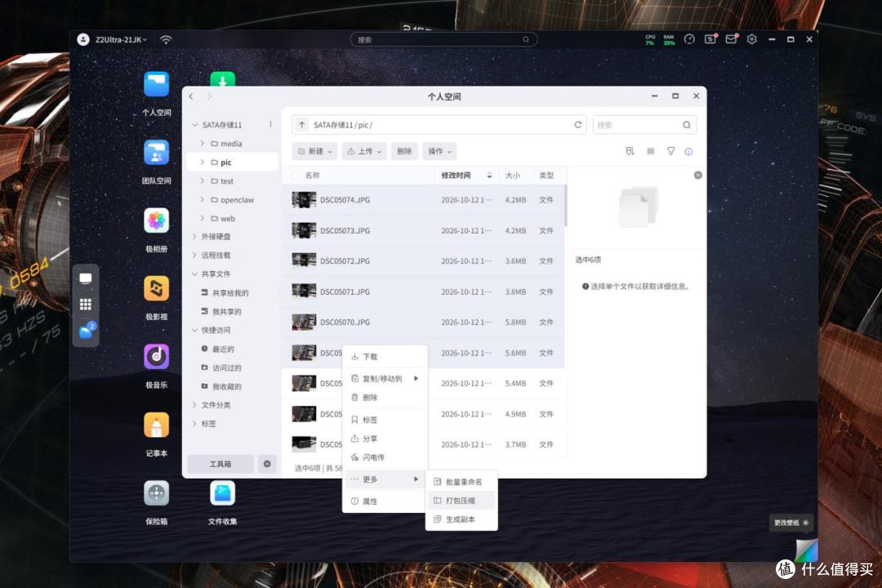Choose 下载 from the context menu

click(385, 357)
